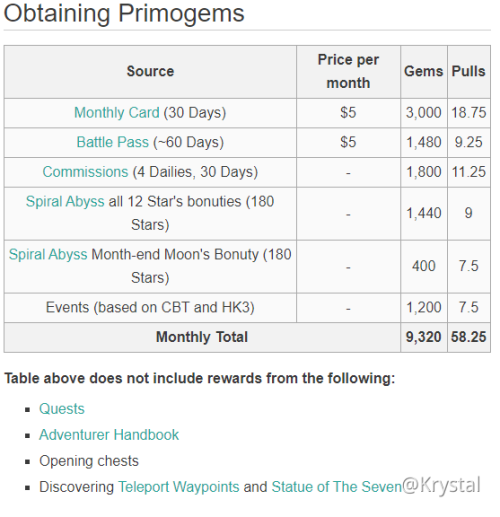Click the Price per month column header
Screen dimensions: 500x517
tap(348, 71)
